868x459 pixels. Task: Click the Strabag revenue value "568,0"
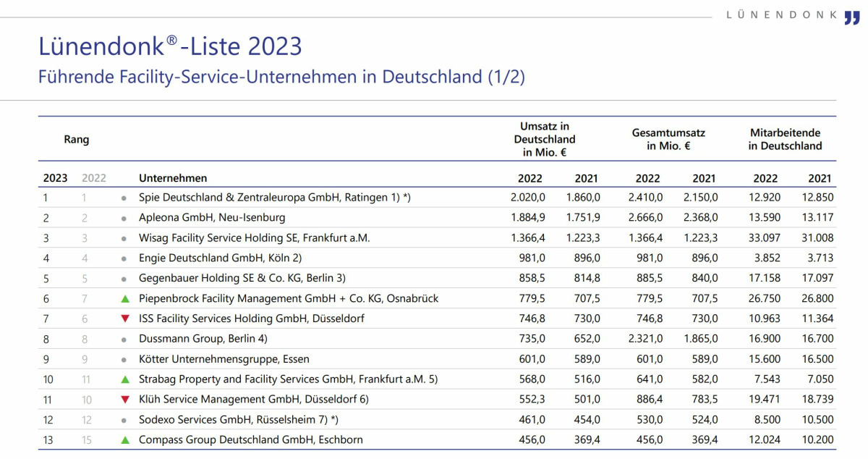tap(532, 379)
